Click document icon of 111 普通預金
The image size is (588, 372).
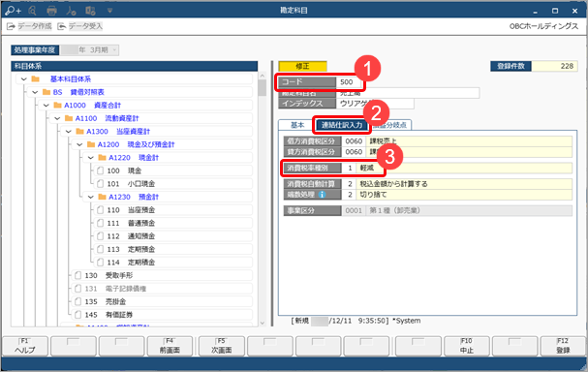tap(100, 223)
